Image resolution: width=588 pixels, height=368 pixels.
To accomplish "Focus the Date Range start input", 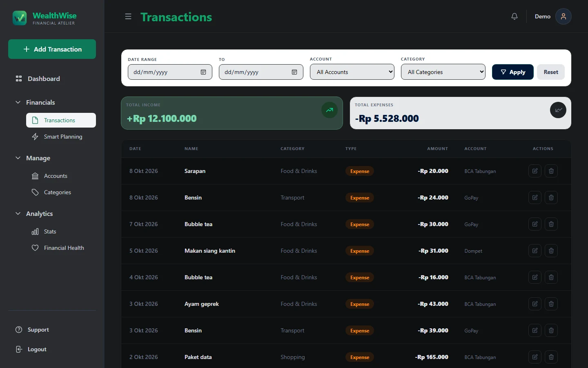I will [x=170, y=72].
